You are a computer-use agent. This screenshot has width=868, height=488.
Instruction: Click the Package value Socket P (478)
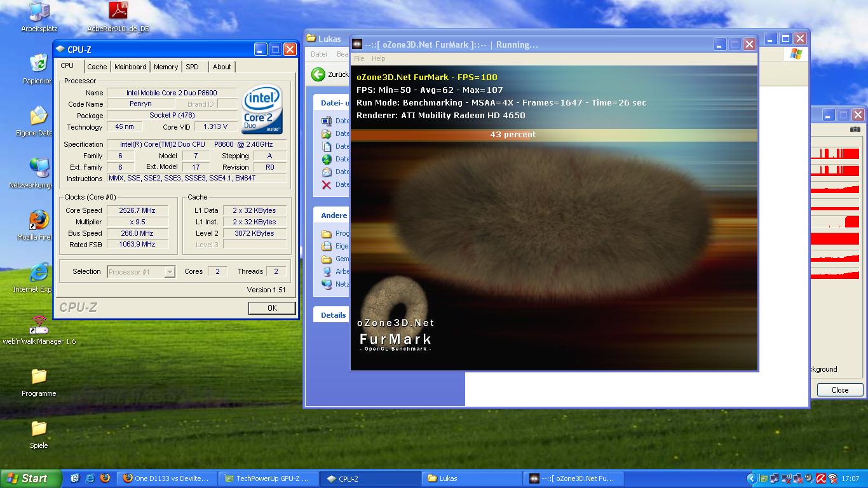tap(172, 116)
